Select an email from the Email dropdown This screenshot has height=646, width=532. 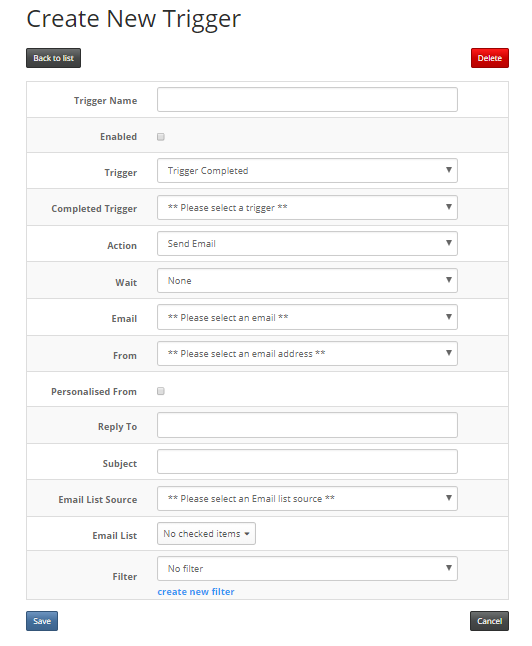(307, 317)
